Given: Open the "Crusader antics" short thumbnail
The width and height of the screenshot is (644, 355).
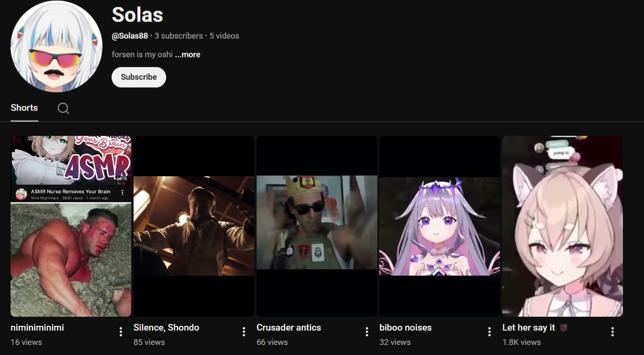Looking at the screenshot, I should click(317, 226).
